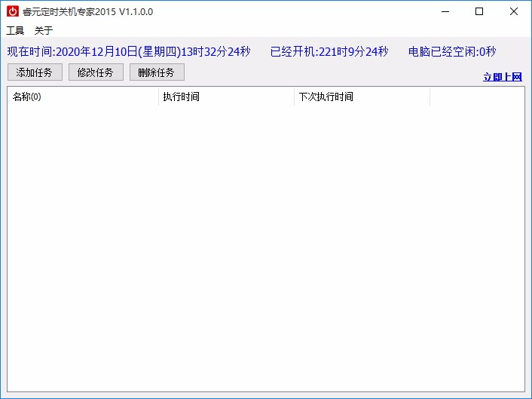
Task: Open the 立即上网 link
Action: point(503,77)
